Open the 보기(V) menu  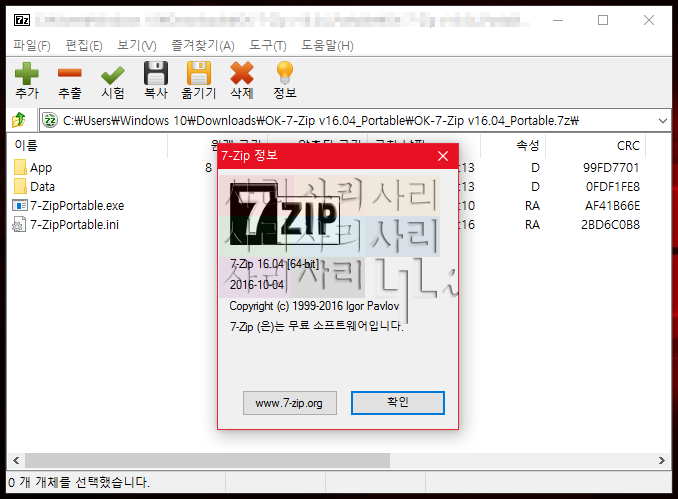(137, 45)
